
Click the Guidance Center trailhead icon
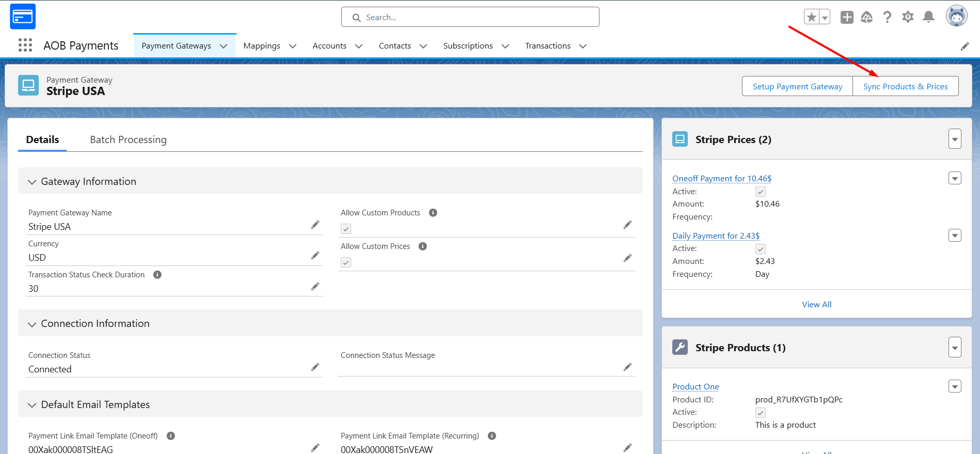pos(866,17)
